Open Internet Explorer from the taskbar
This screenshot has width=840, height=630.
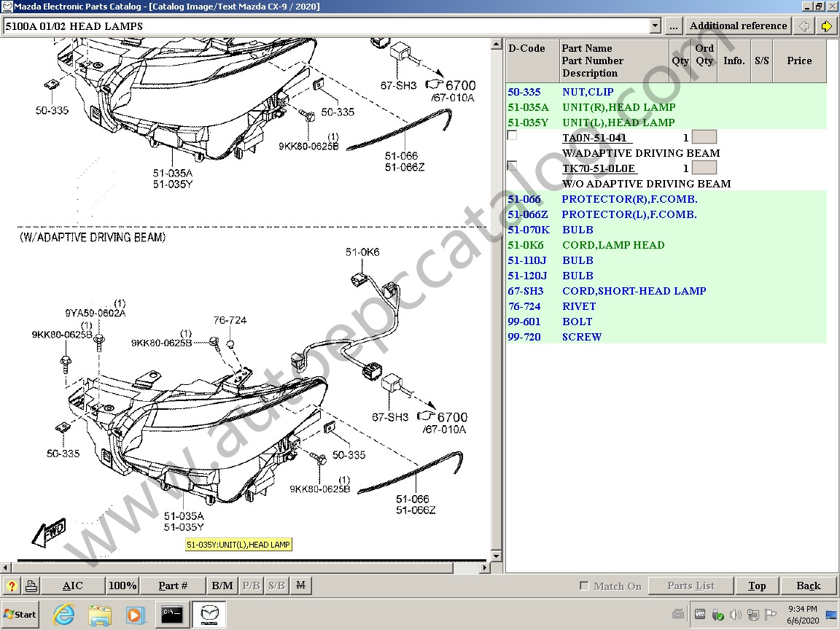64,615
